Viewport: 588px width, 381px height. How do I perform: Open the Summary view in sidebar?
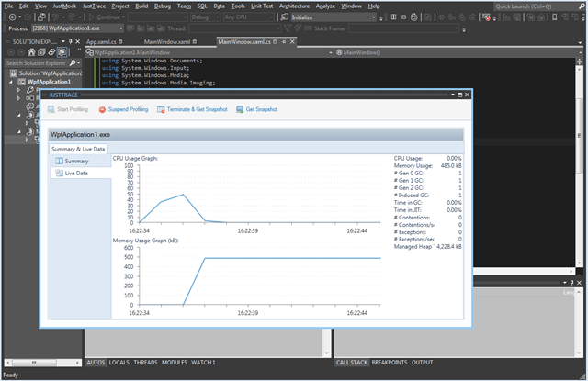pyautogui.click(x=77, y=161)
